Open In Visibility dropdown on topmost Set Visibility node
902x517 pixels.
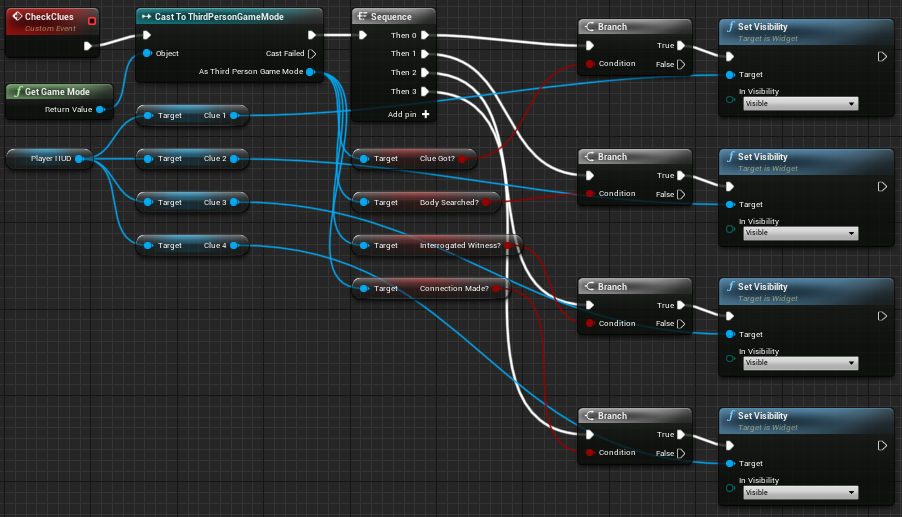pyautogui.click(x=800, y=104)
